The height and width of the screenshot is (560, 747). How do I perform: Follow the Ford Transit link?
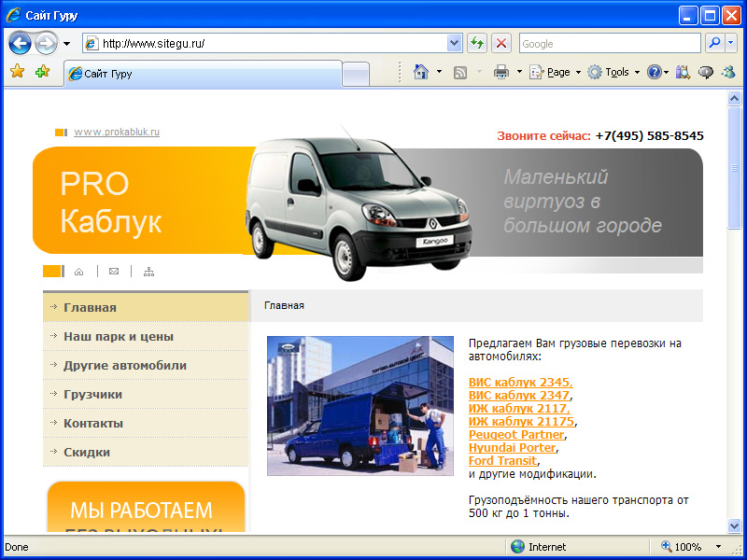pos(502,461)
